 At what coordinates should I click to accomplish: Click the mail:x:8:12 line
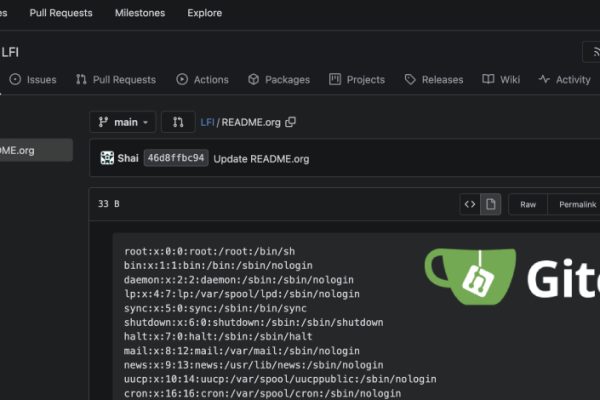tap(242, 351)
